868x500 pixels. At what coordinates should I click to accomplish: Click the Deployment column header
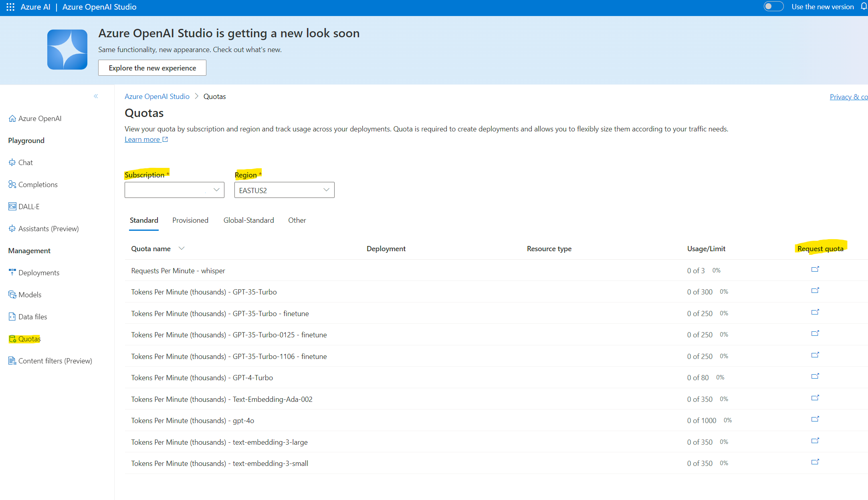(386, 249)
